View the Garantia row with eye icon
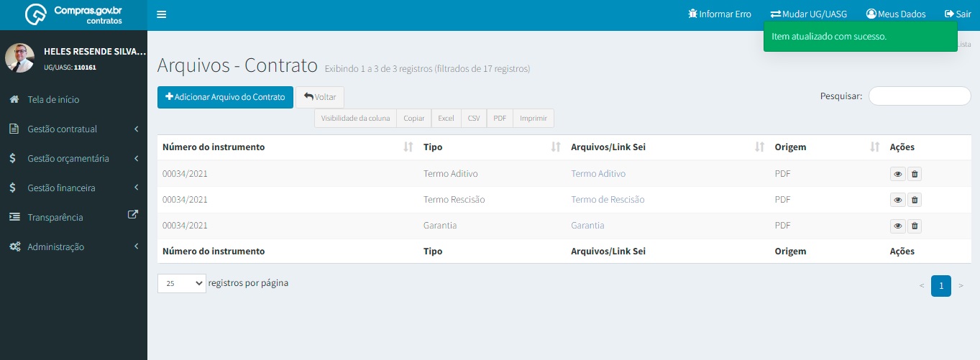Image resolution: width=980 pixels, height=360 pixels. (897, 226)
